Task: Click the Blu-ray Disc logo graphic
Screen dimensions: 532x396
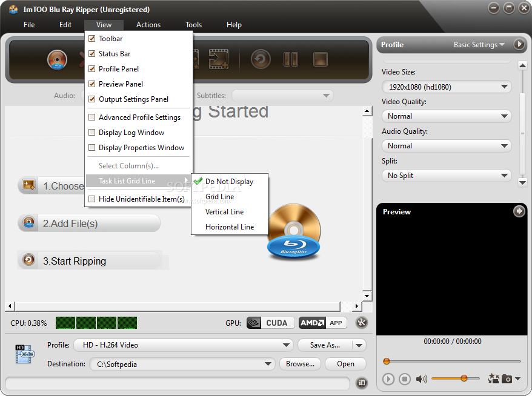Action: (294, 231)
